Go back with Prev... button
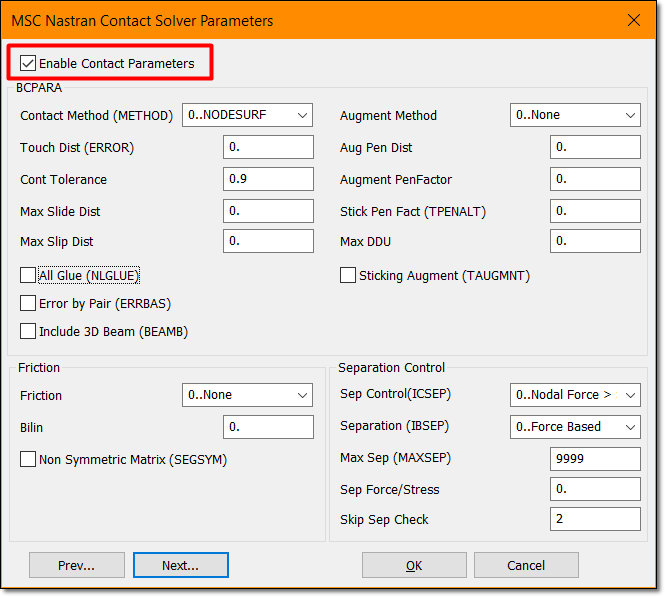The height and width of the screenshot is (597, 665). pos(77,565)
